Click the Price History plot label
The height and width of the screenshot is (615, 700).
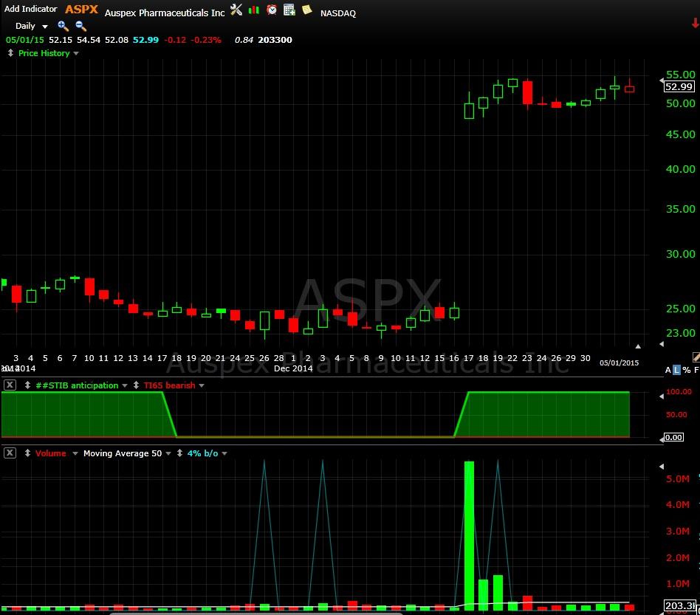(x=44, y=53)
